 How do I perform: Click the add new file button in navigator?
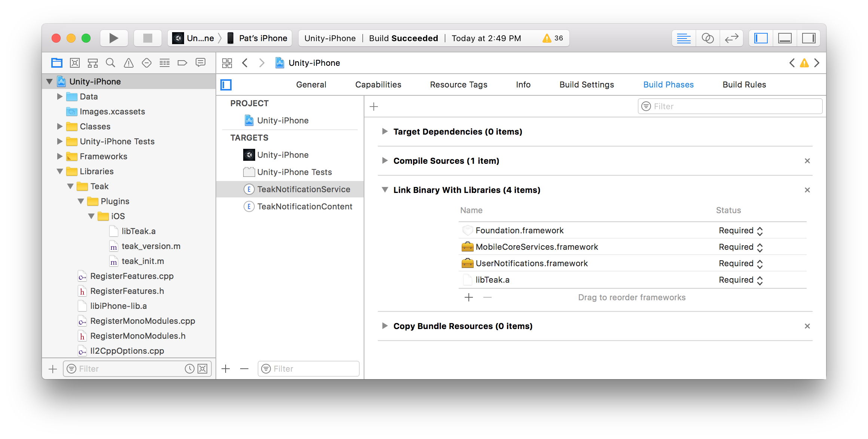[53, 368]
